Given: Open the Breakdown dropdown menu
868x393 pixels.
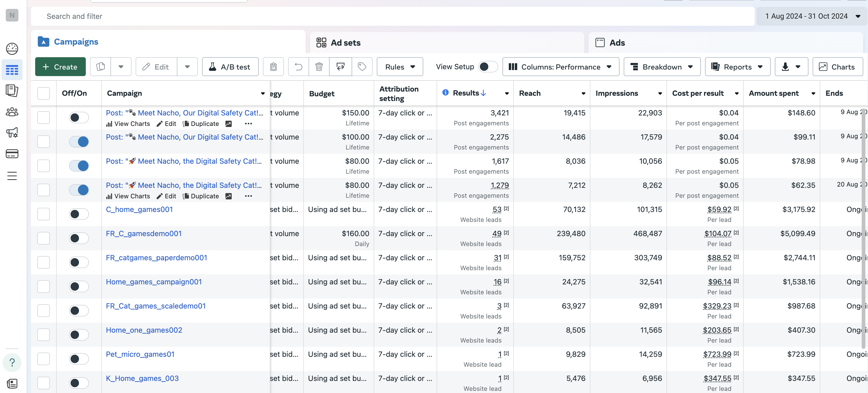Looking at the screenshot, I should tap(662, 67).
